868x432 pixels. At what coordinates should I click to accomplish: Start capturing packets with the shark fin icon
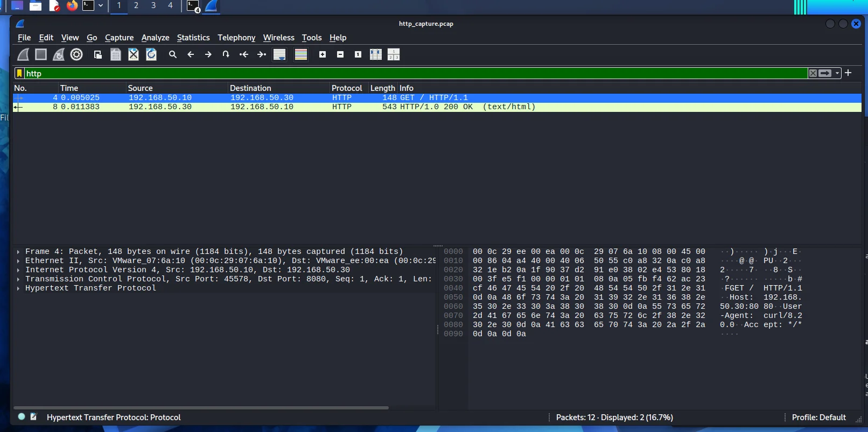click(x=23, y=54)
